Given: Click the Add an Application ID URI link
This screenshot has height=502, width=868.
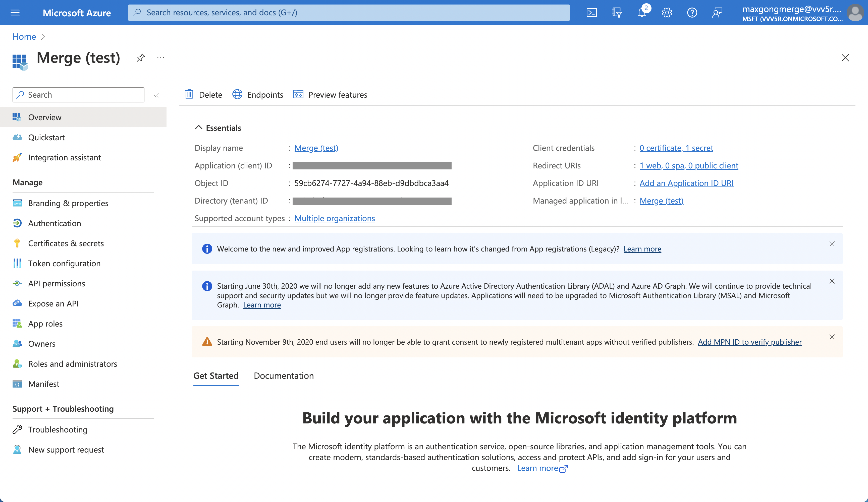Looking at the screenshot, I should pos(686,183).
